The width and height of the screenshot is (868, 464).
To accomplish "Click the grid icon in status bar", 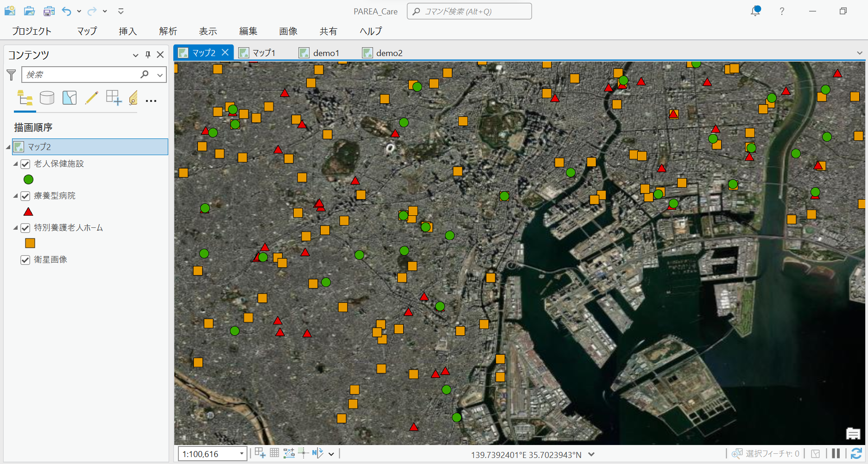I will (x=274, y=453).
